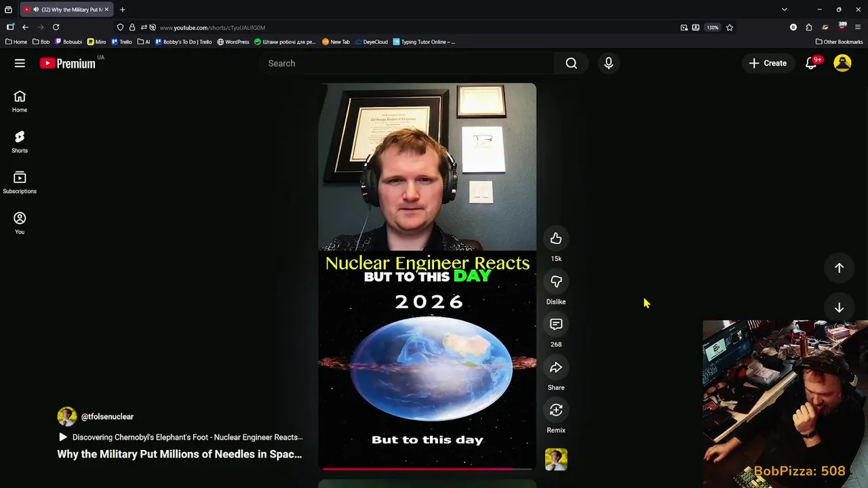The height and width of the screenshot is (488, 868).
Task: Bookmark this page with the star
Action: pyautogui.click(x=730, y=27)
